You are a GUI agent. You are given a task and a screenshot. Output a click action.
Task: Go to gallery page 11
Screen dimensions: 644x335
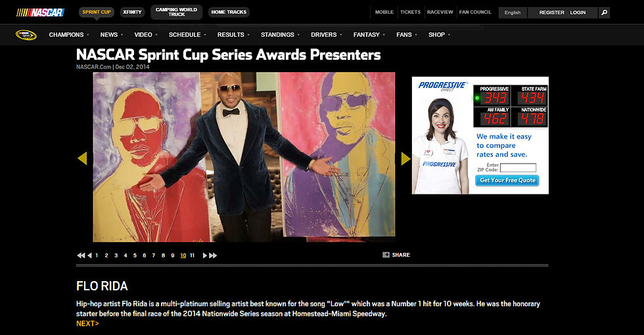[x=192, y=256]
